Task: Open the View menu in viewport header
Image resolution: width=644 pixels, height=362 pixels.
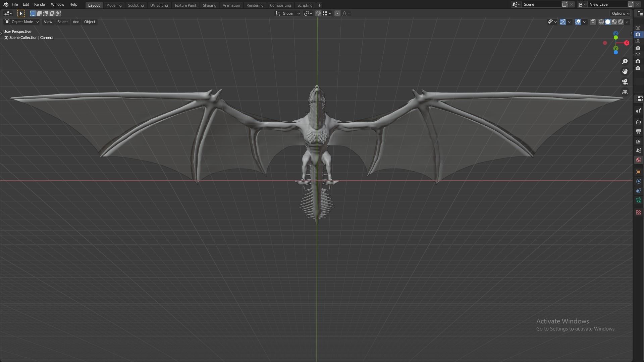Action: [x=48, y=22]
